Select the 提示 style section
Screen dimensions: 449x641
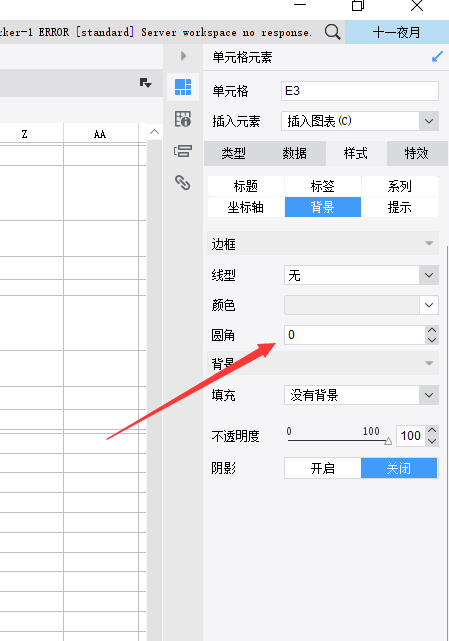click(400, 207)
